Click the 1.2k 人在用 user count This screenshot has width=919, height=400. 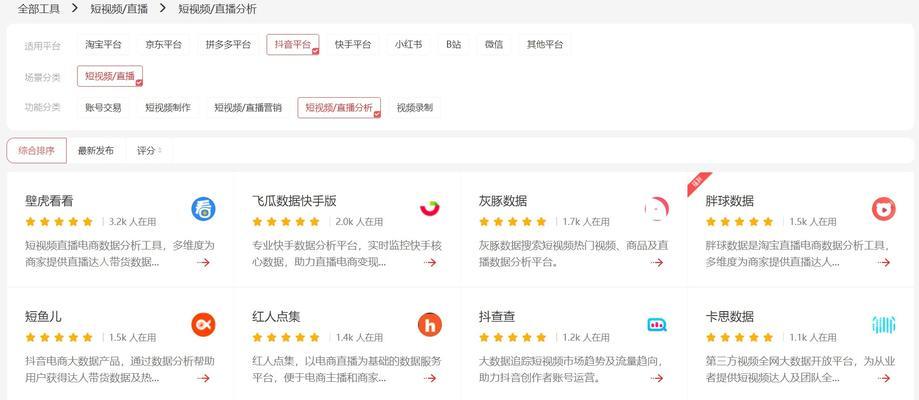coord(586,337)
